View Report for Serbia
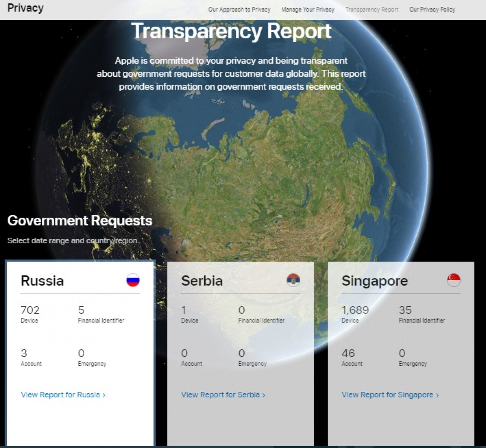Viewport: 486px width, 448px height. 223,395
